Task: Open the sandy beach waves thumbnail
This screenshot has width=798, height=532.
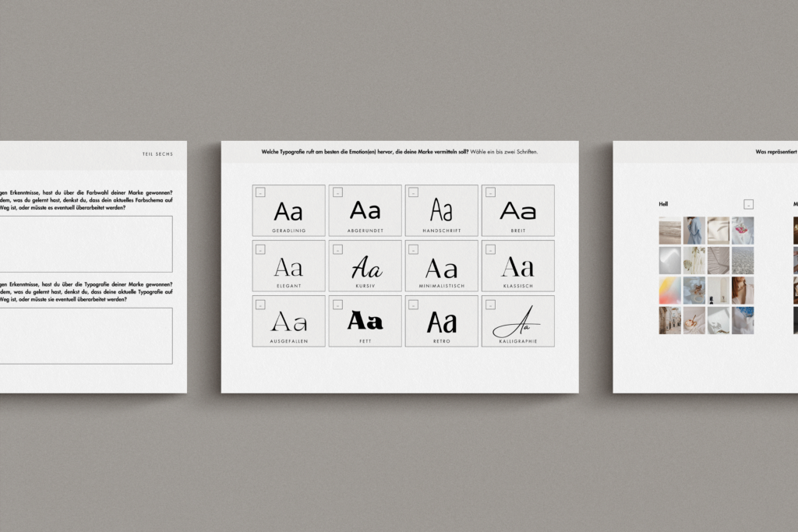Action: click(669, 231)
